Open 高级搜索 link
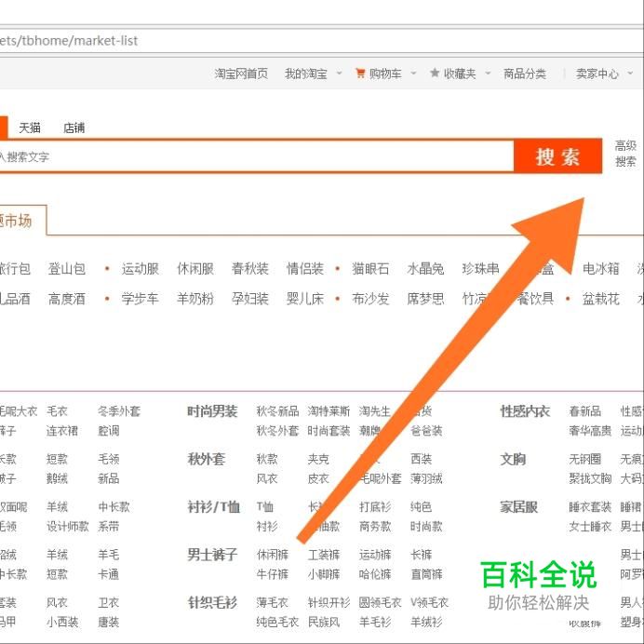Viewport: 644px width, 644px height. [625, 154]
